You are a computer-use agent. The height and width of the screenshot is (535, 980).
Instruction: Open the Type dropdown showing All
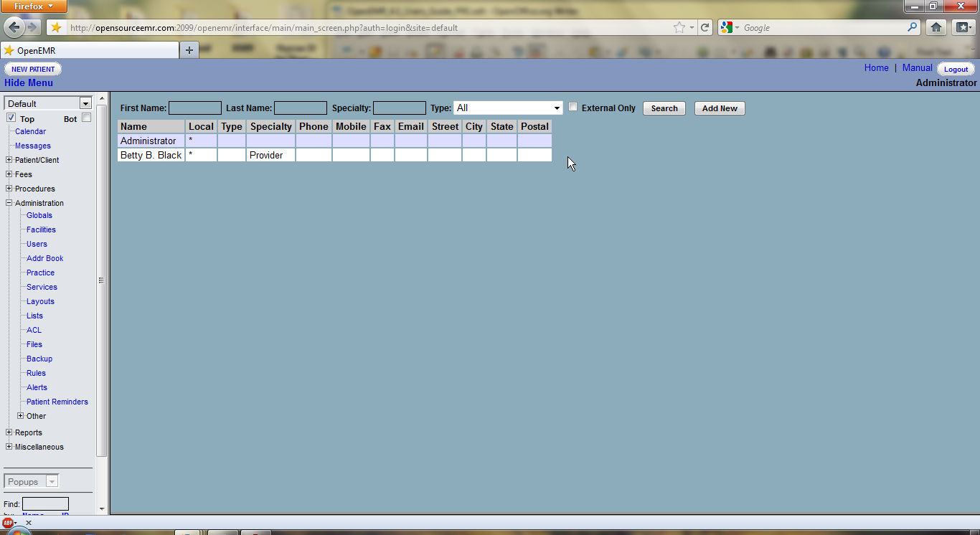click(508, 108)
